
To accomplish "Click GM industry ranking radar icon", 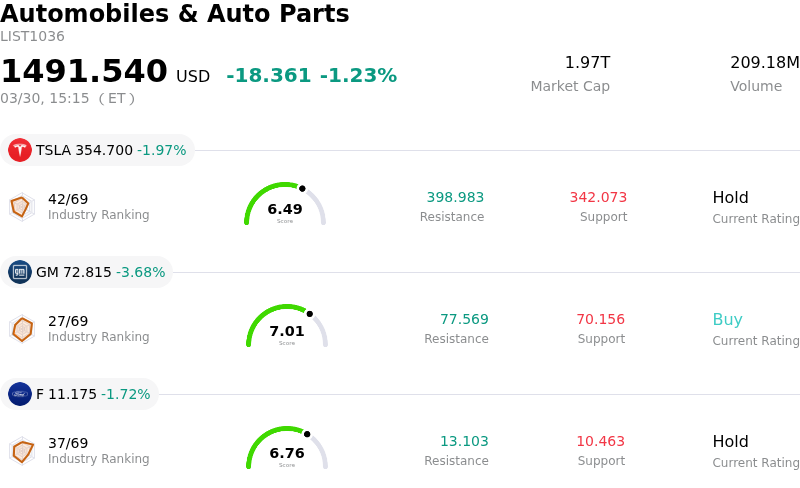I will (x=21, y=329).
